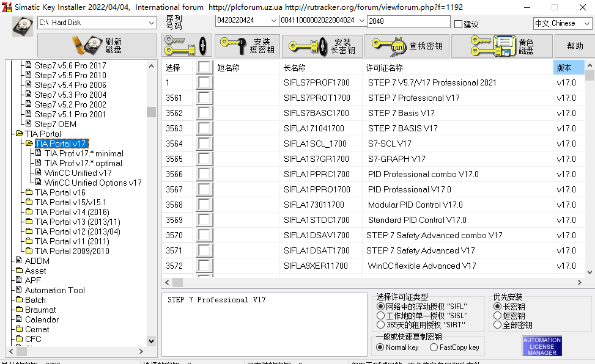Click the 2048 input field
595x364 pixels.
(x=408, y=21)
